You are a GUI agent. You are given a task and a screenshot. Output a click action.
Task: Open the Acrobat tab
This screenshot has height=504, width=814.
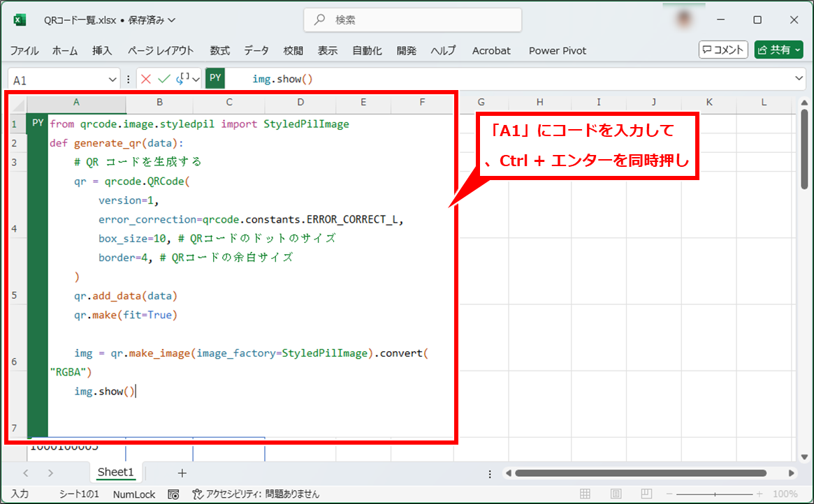pos(491,50)
